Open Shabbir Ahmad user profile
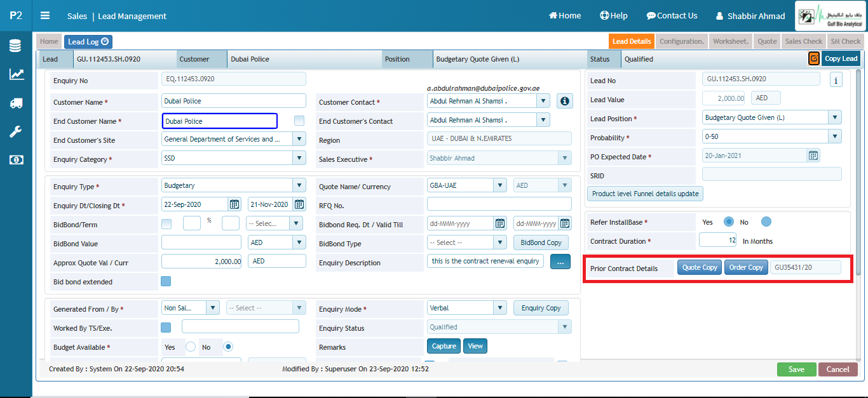 (x=750, y=16)
